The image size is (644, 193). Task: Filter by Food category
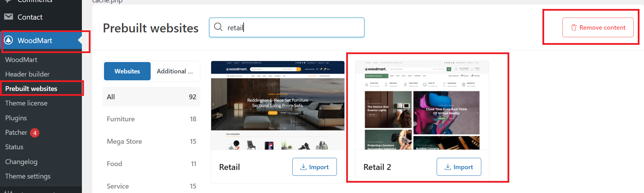pos(151,164)
